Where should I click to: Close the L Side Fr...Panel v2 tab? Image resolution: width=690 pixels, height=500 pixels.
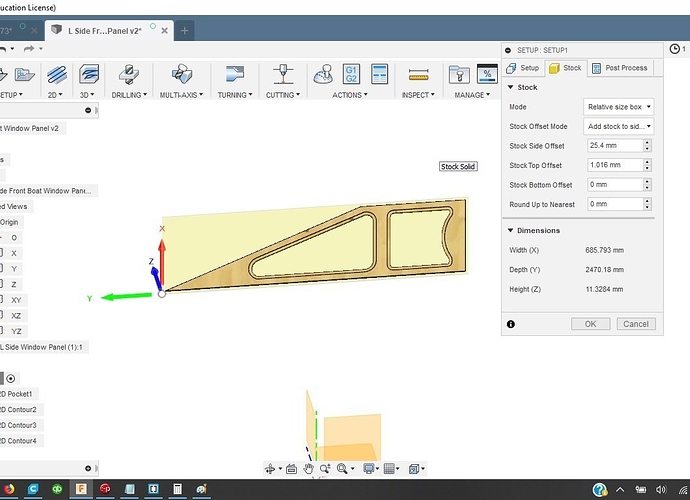pyautogui.click(x=165, y=31)
